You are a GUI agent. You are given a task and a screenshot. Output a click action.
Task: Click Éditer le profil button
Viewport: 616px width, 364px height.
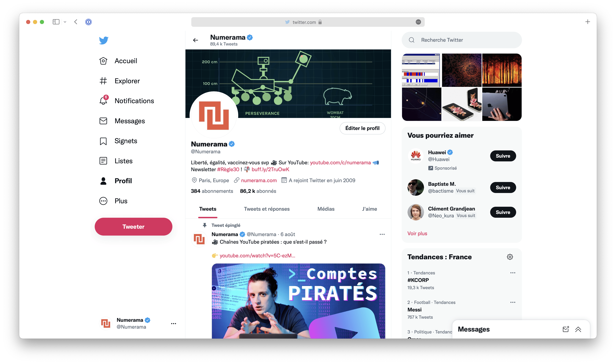362,128
